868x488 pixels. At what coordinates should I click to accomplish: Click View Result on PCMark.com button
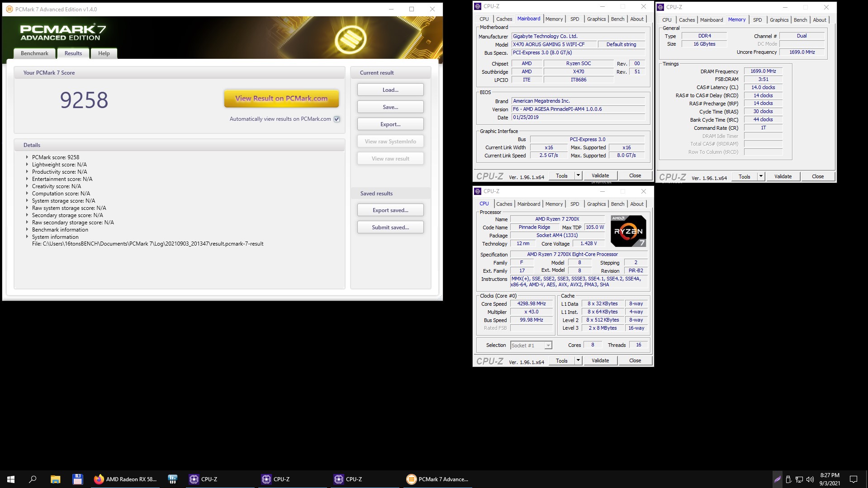281,98
